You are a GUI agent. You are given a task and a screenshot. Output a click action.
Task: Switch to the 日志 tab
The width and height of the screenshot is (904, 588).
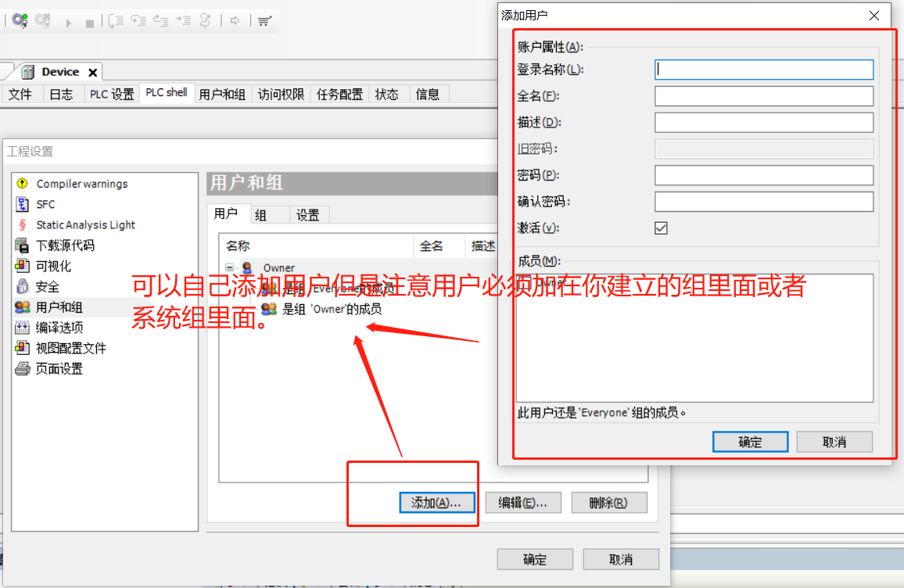(61, 94)
